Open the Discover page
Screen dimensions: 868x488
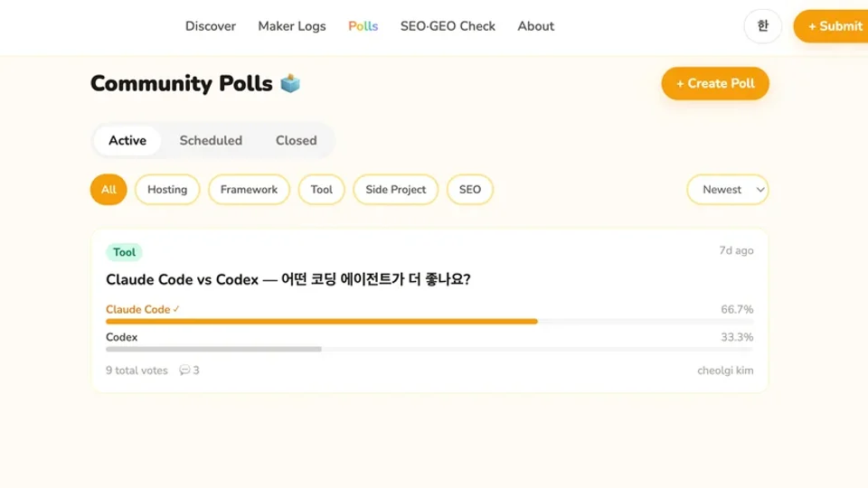(211, 26)
